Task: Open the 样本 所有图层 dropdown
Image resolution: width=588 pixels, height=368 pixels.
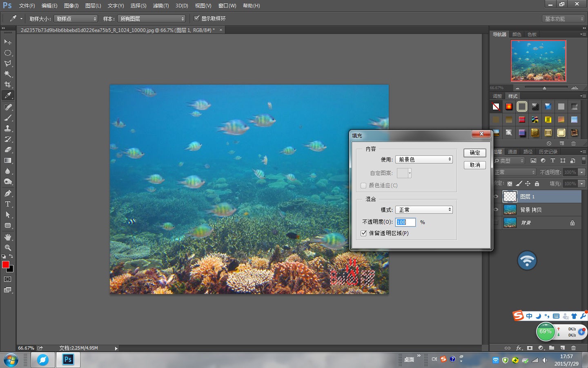Action: (151, 19)
